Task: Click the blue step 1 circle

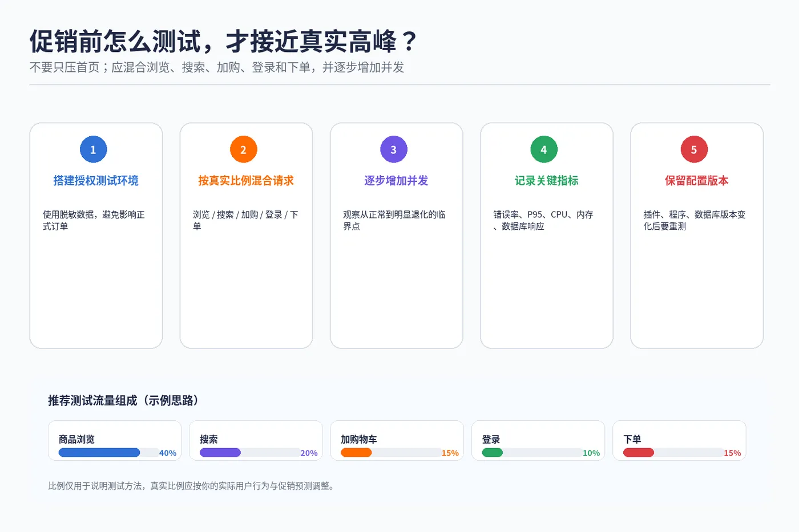Action: [93, 149]
